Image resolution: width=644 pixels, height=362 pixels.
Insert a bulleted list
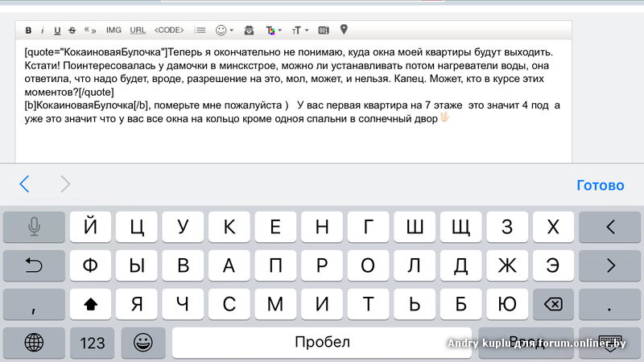coord(200,31)
